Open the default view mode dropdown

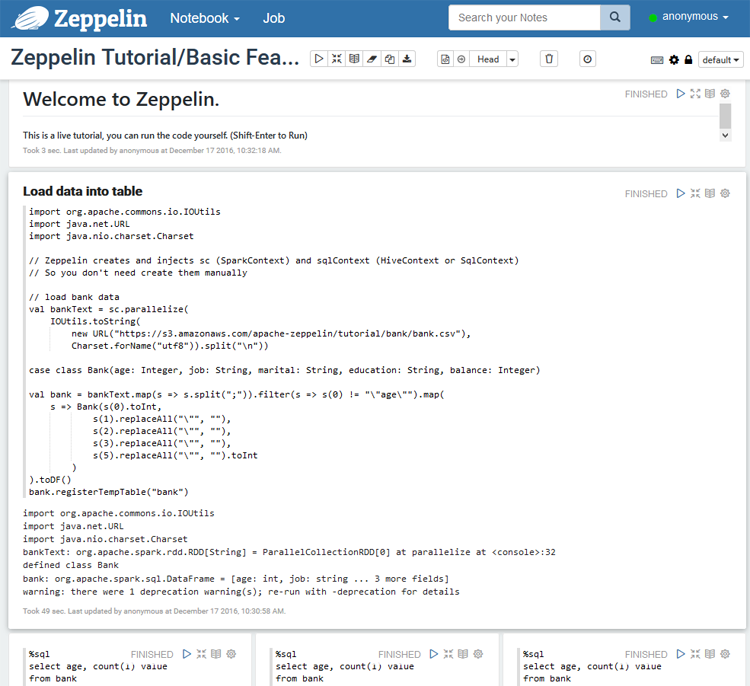point(721,60)
